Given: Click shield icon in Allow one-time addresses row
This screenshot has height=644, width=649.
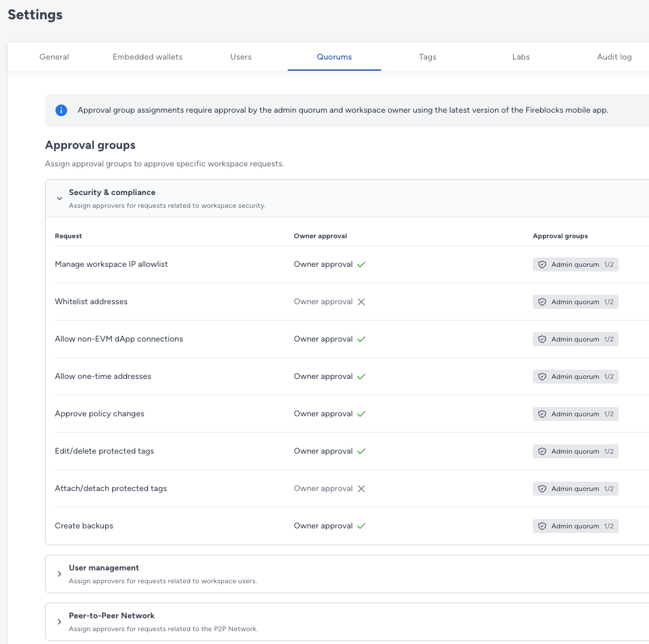Looking at the screenshot, I should [542, 377].
